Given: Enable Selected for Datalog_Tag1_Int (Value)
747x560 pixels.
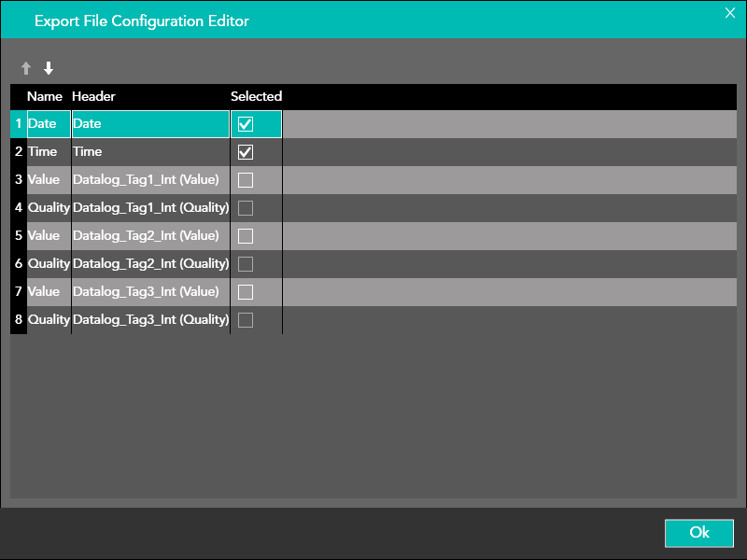Looking at the screenshot, I should point(246,180).
